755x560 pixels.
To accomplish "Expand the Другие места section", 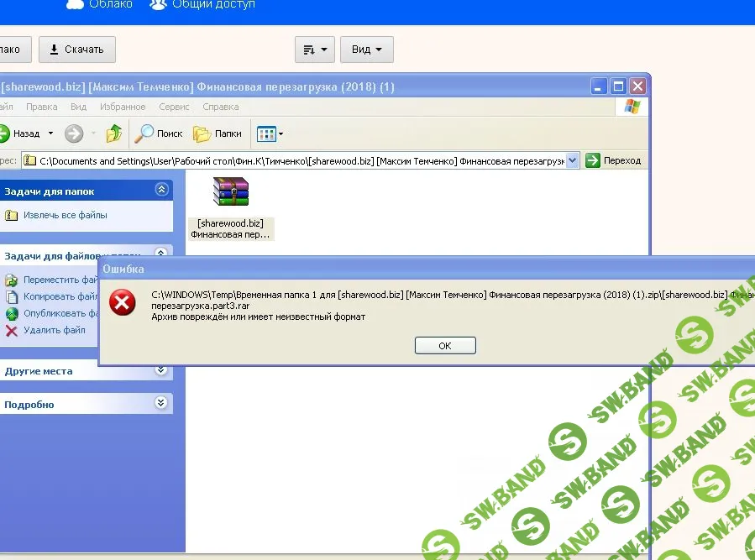I will pos(161,370).
